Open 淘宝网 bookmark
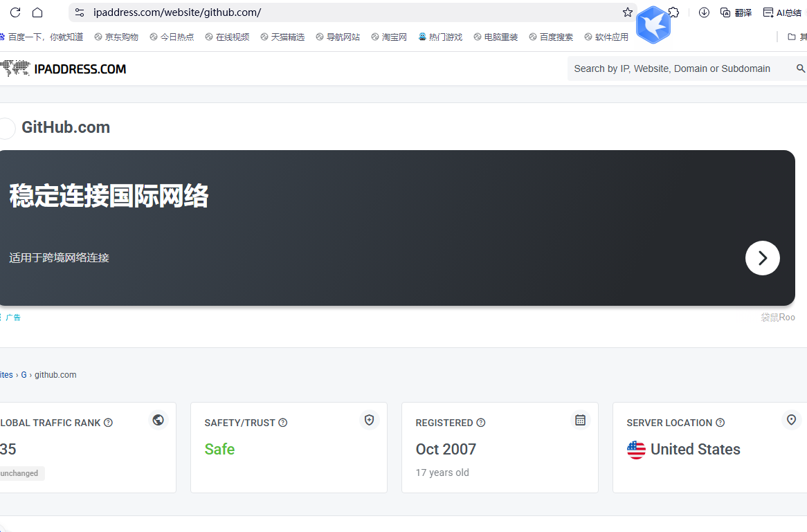This screenshot has height=532, width=807. (389, 37)
